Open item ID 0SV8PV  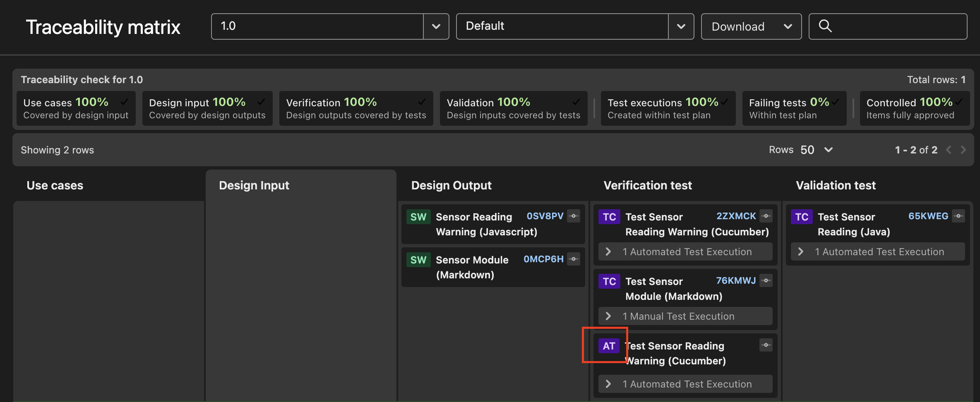point(545,216)
